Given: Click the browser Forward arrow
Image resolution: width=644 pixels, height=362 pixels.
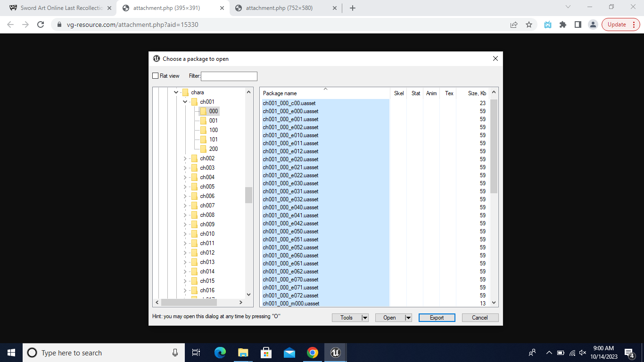Looking at the screenshot, I should [x=25, y=25].
